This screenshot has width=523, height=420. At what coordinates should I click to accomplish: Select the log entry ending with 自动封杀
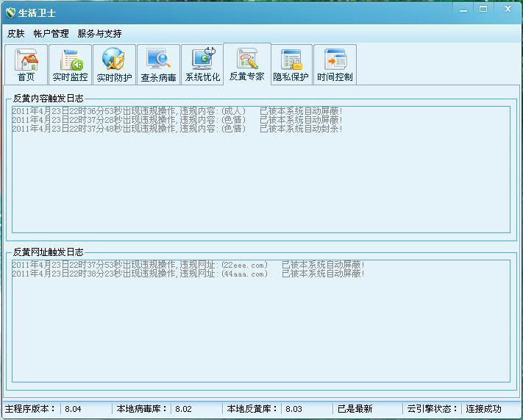coord(177,129)
